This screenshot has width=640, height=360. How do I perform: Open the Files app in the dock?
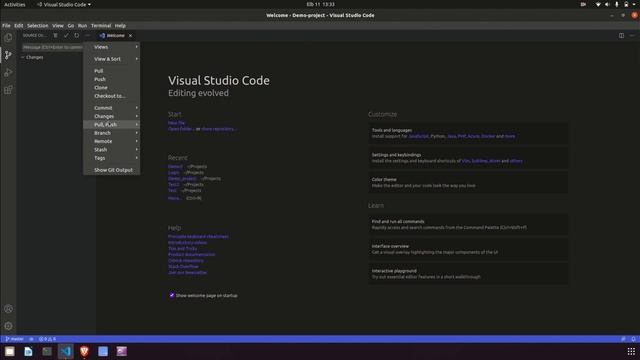point(9,351)
